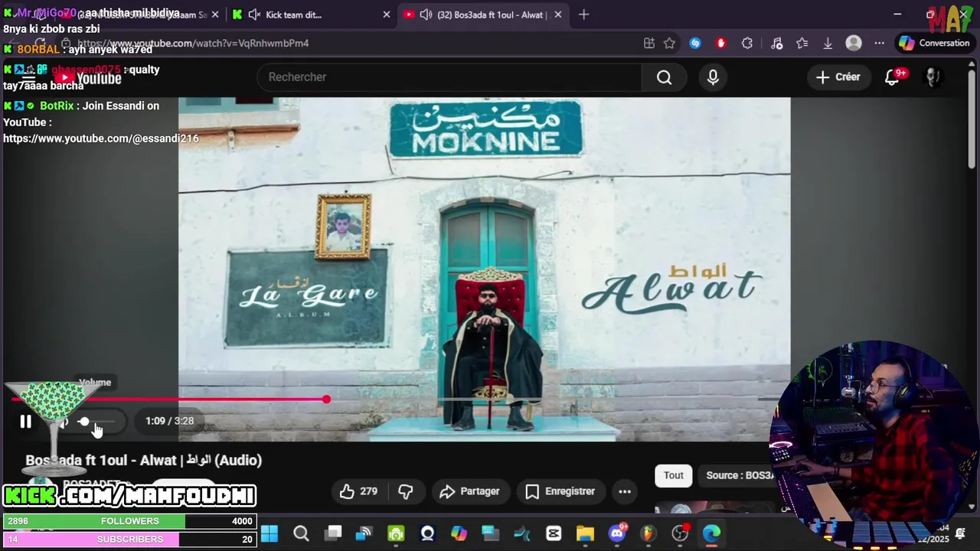
Task: Dislike the video with thumbs-down
Action: tap(406, 491)
